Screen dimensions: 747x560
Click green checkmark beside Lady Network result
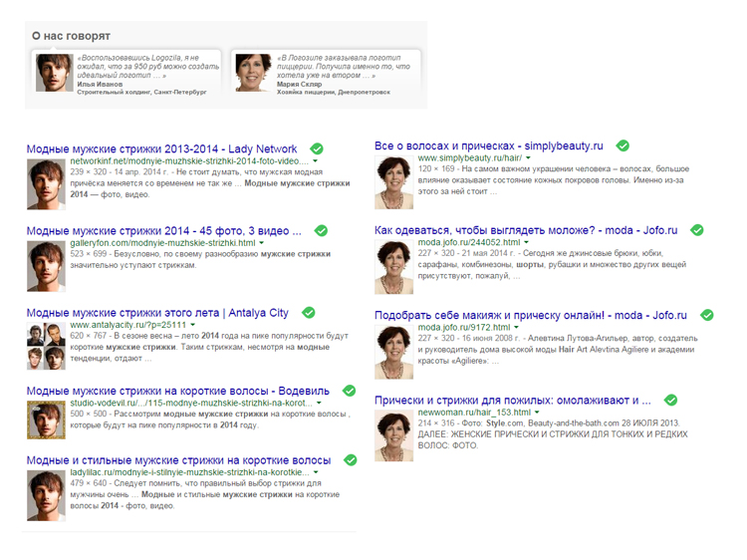pyautogui.click(x=316, y=147)
